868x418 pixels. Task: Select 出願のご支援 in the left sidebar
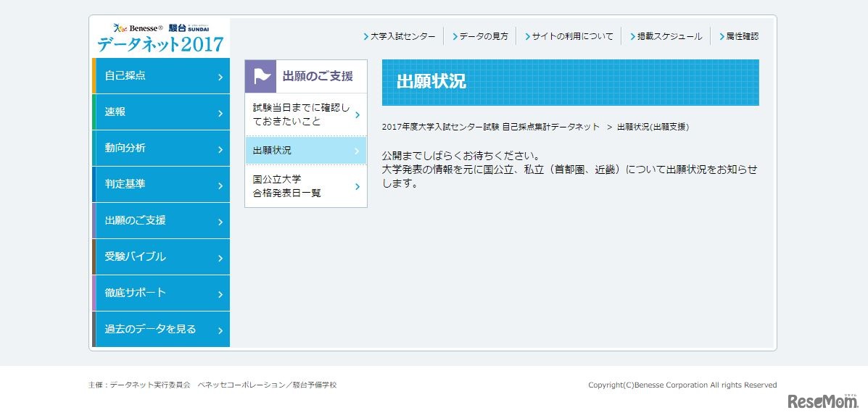(x=162, y=221)
